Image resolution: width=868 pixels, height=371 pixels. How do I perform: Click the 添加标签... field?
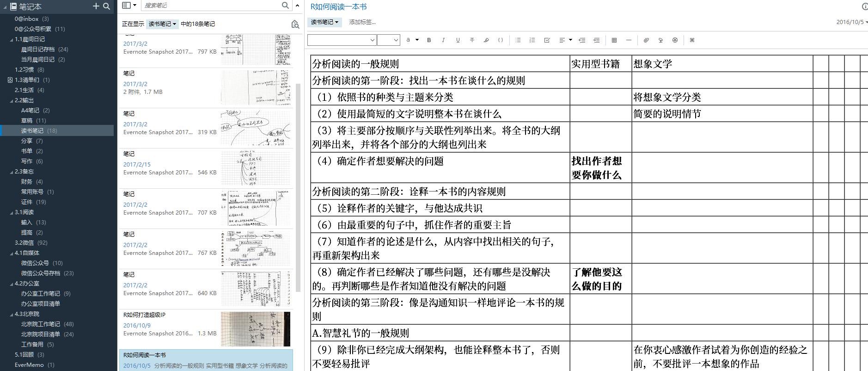[362, 22]
